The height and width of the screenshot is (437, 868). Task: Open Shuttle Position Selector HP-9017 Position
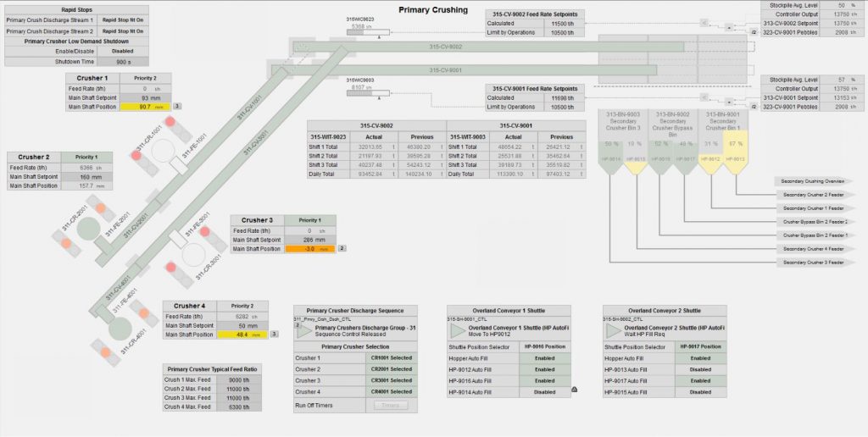click(x=700, y=346)
